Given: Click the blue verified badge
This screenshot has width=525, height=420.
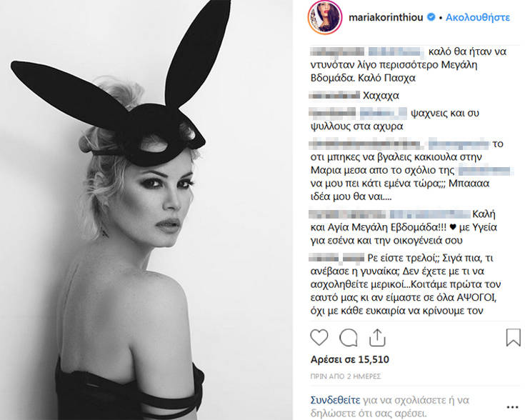Looking at the screenshot, I should pos(431,17).
